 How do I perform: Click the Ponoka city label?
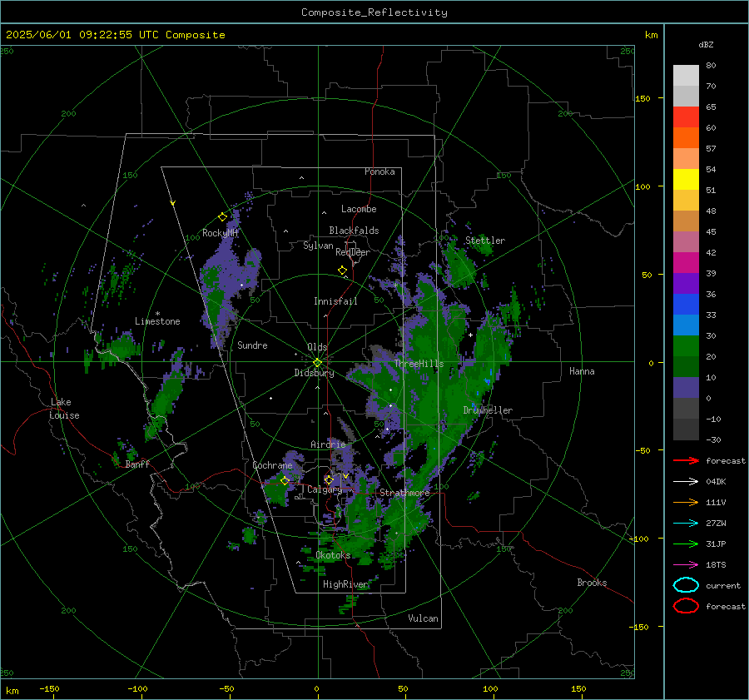click(379, 171)
